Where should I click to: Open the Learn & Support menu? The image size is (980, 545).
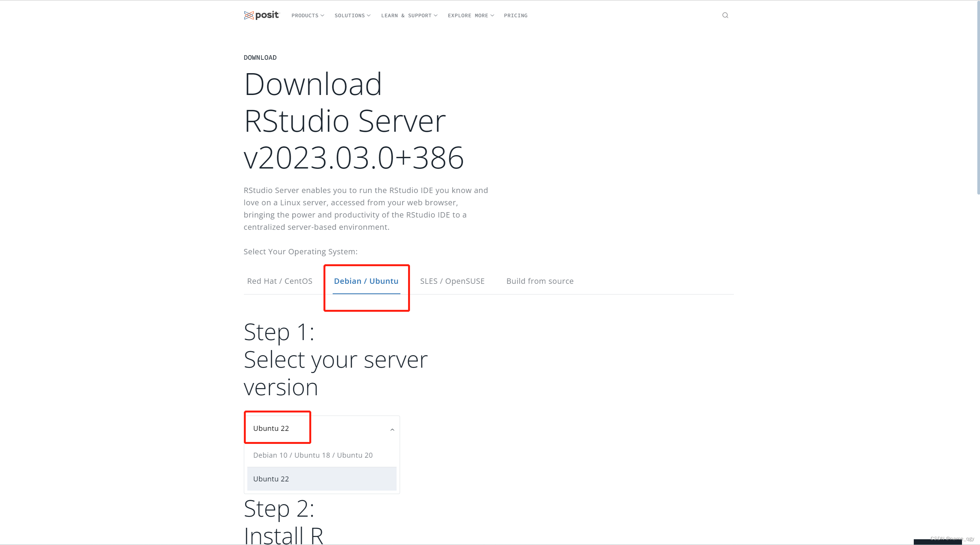[409, 16]
